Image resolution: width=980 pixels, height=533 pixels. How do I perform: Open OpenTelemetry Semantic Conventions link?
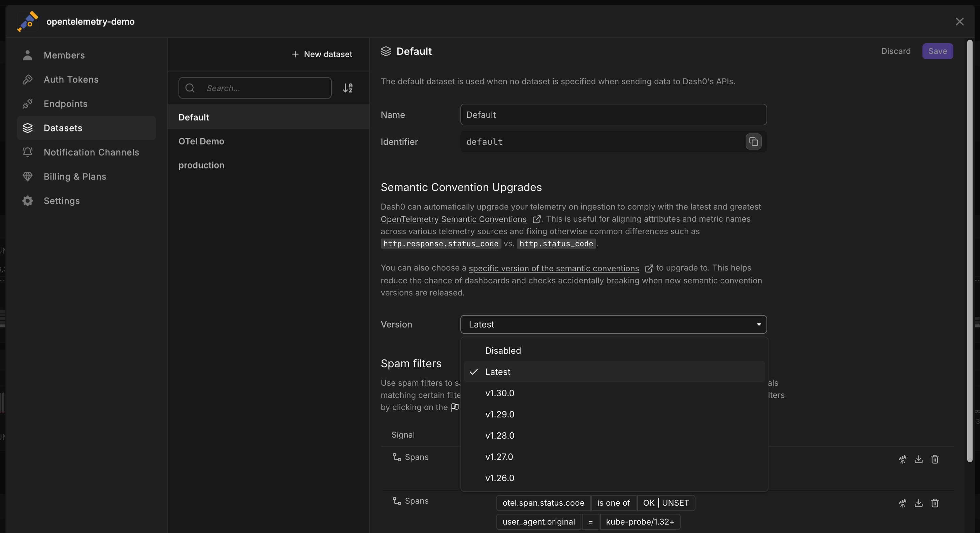pos(454,219)
